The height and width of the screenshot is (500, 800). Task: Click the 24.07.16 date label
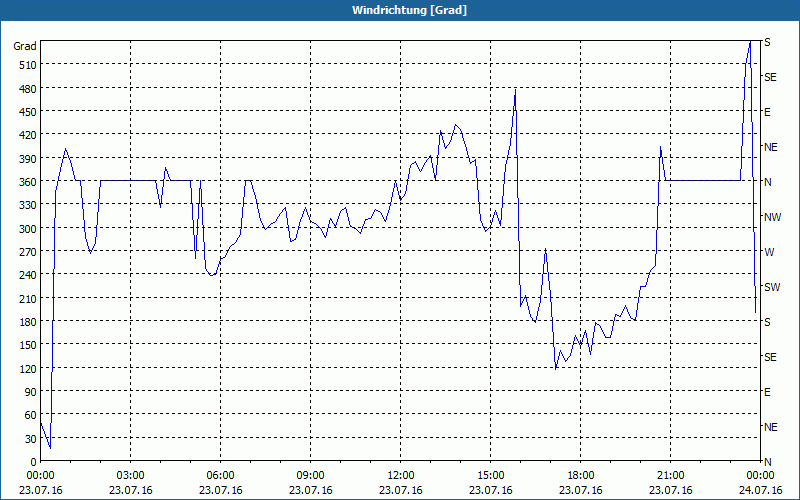pyautogui.click(x=760, y=490)
